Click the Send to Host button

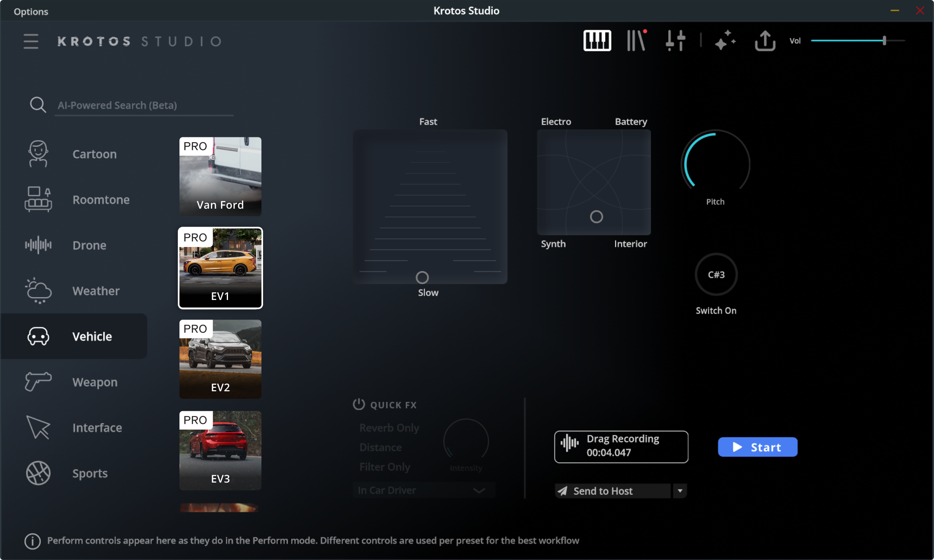click(x=613, y=491)
